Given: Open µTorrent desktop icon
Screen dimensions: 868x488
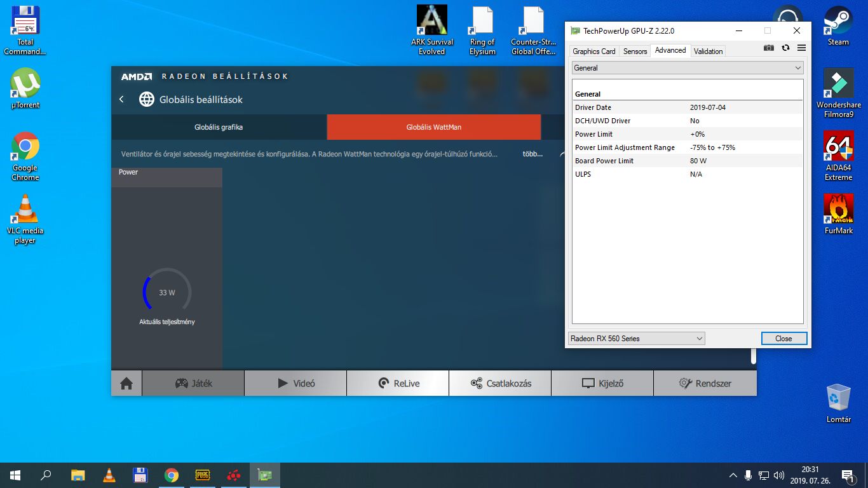Looking at the screenshot, I should coord(25,88).
